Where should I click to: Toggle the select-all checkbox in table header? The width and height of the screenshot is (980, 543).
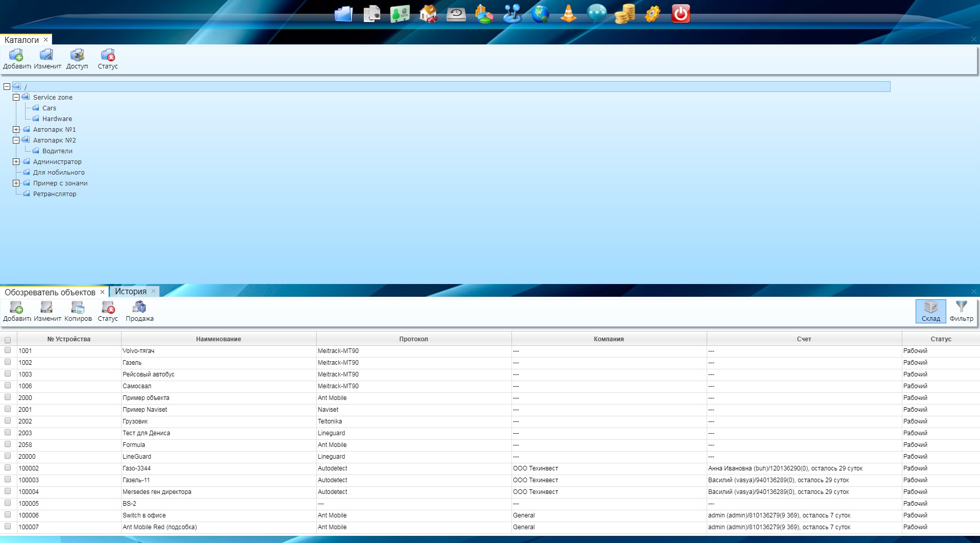click(8, 340)
